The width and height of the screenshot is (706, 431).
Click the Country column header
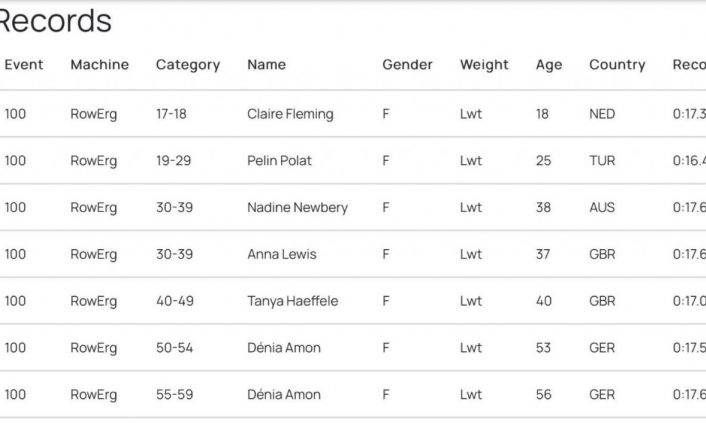(617, 65)
